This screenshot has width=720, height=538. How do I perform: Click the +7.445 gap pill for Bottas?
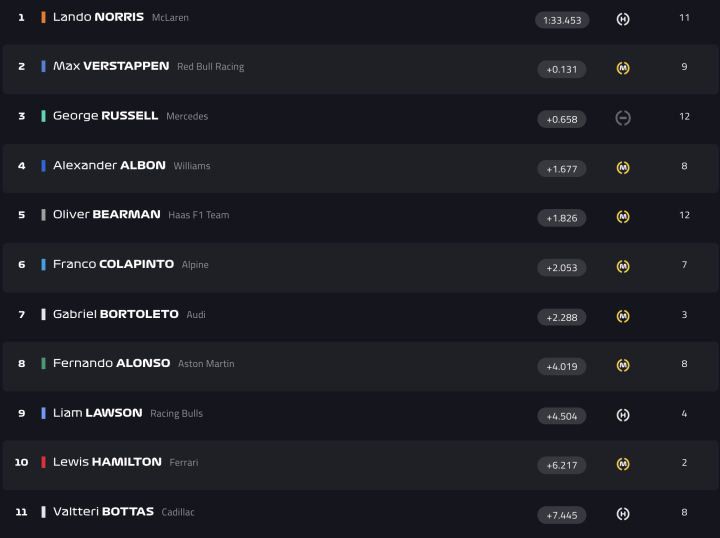tap(562, 515)
